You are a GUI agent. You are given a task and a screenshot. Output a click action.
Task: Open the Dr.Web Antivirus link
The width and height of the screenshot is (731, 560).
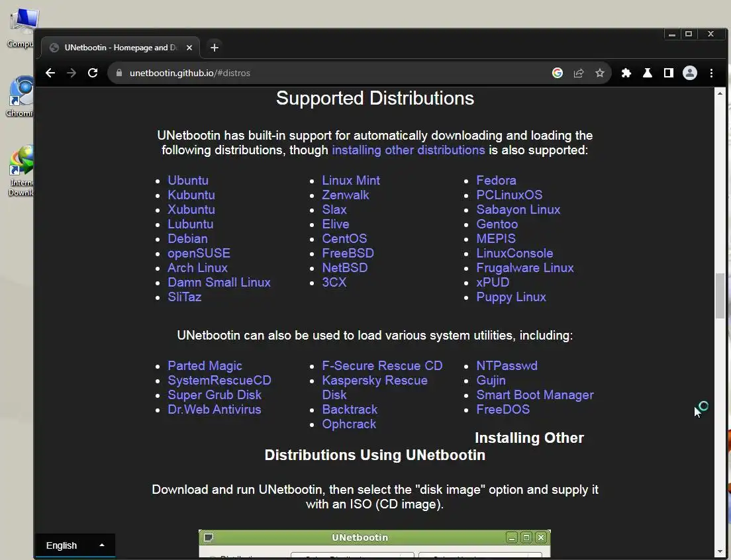point(215,410)
